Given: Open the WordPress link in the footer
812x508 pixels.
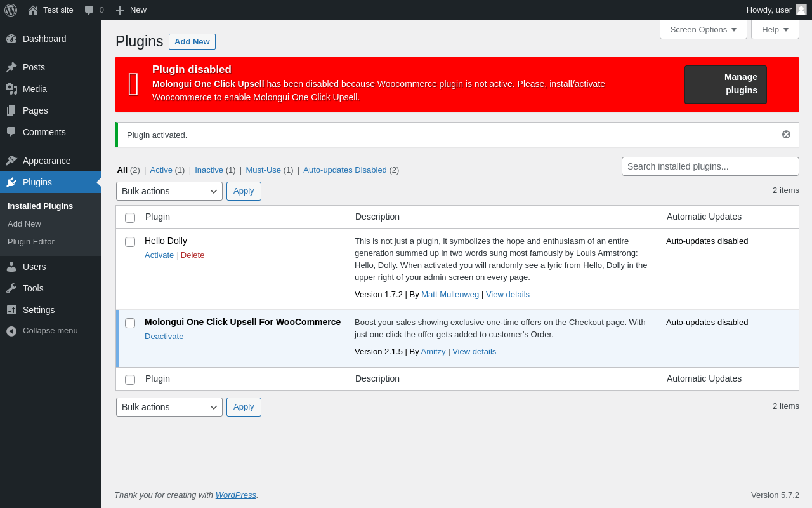Looking at the screenshot, I should [236, 495].
